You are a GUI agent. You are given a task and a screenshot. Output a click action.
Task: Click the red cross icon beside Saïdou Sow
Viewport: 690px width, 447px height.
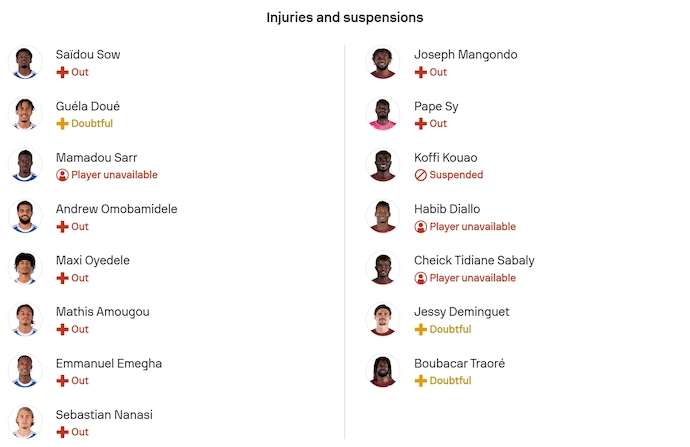click(x=62, y=72)
